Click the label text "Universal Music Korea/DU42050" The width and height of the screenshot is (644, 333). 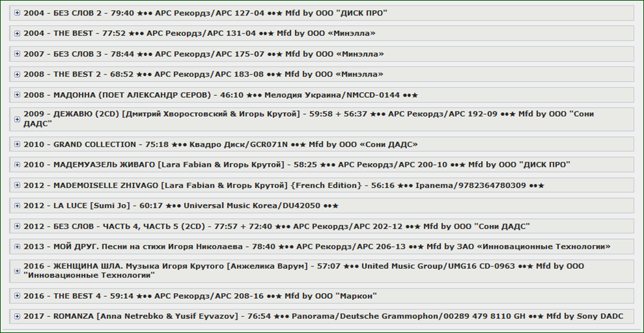[252, 205]
